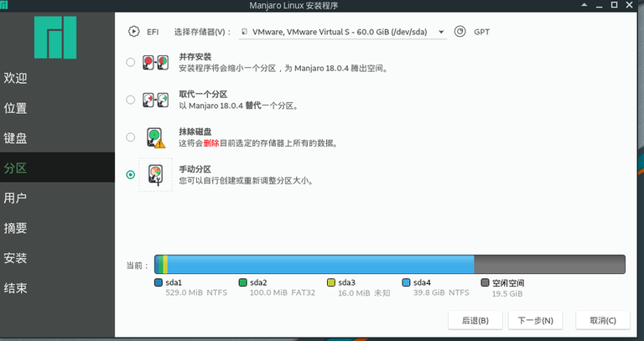Viewport: 644px width, 341px height.
Task: Click the manual partitioning (手动分区) disk icon
Action: (156, 175)
